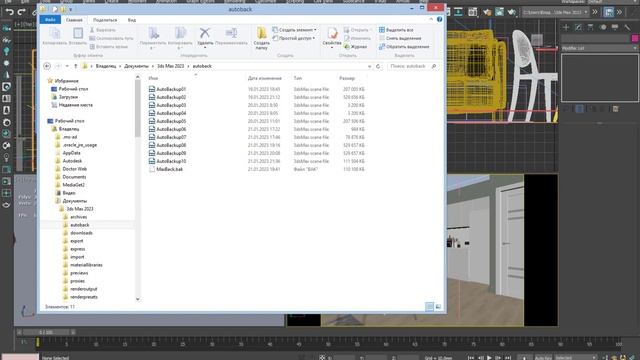640x360 pixels.
Task: Click Rename in the Explorer ribbon
Action: [x=231, y=36]
